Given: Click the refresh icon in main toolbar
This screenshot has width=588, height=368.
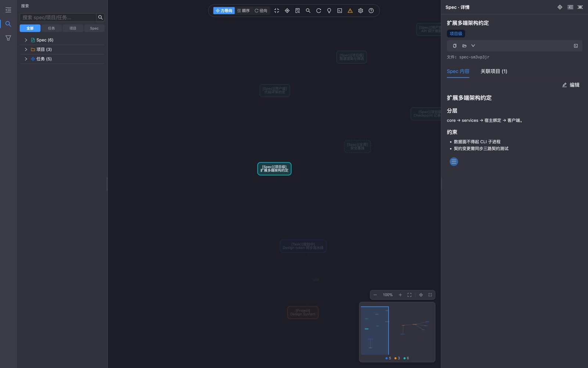Looking at the screenshot, I should click(319, 11).
